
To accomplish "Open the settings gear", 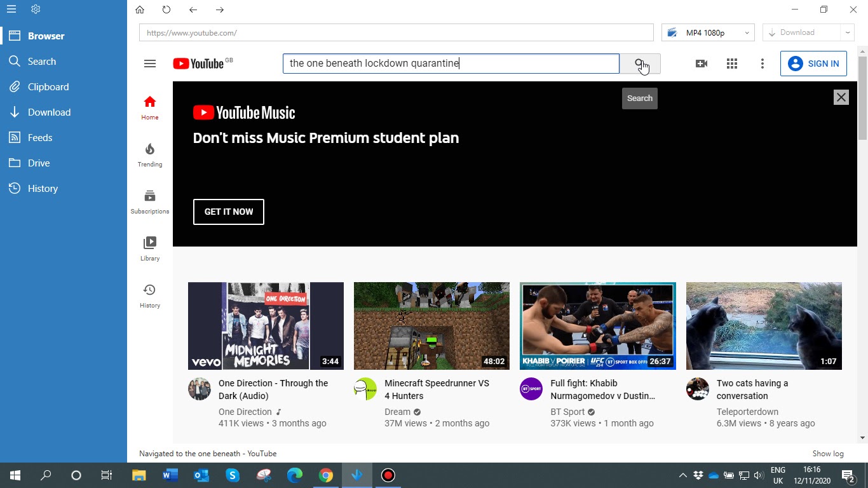I will click(36, 10).
